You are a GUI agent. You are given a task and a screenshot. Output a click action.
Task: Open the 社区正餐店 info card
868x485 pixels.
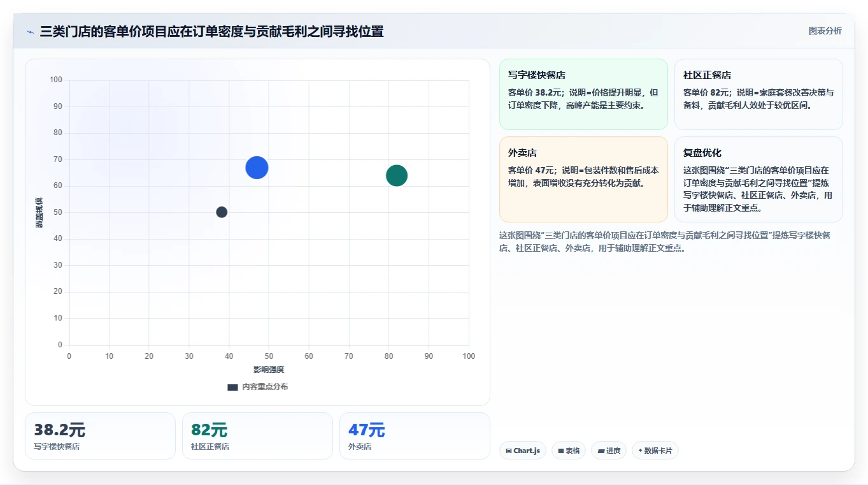(758, 94)
